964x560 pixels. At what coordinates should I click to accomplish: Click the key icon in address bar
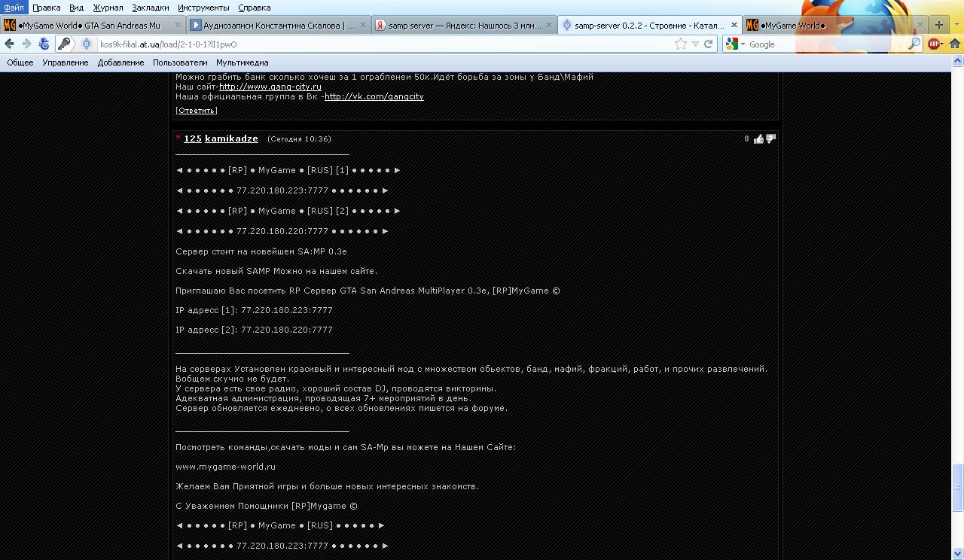64,44
